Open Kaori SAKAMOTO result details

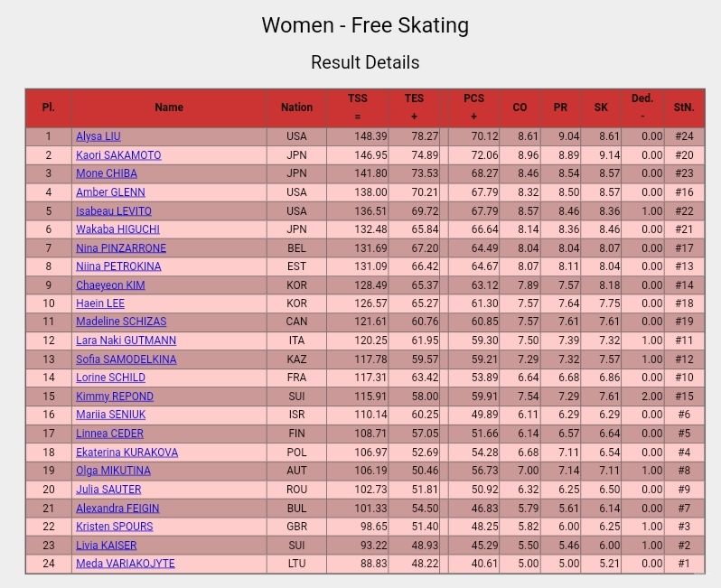[x=118, y=155]
